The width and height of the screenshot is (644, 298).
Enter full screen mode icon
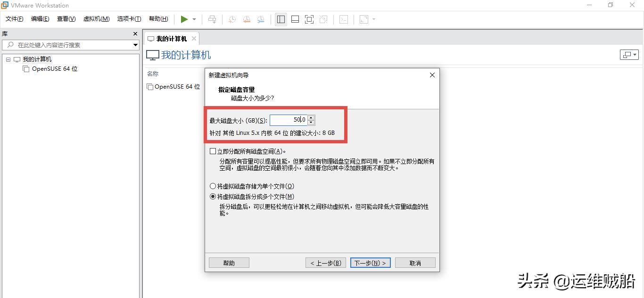pyautogui.click(x=309, y=19)
